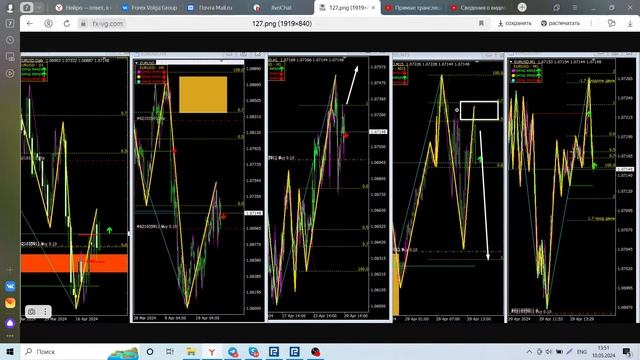Open File Explorer from taskbar

point(191,352)
